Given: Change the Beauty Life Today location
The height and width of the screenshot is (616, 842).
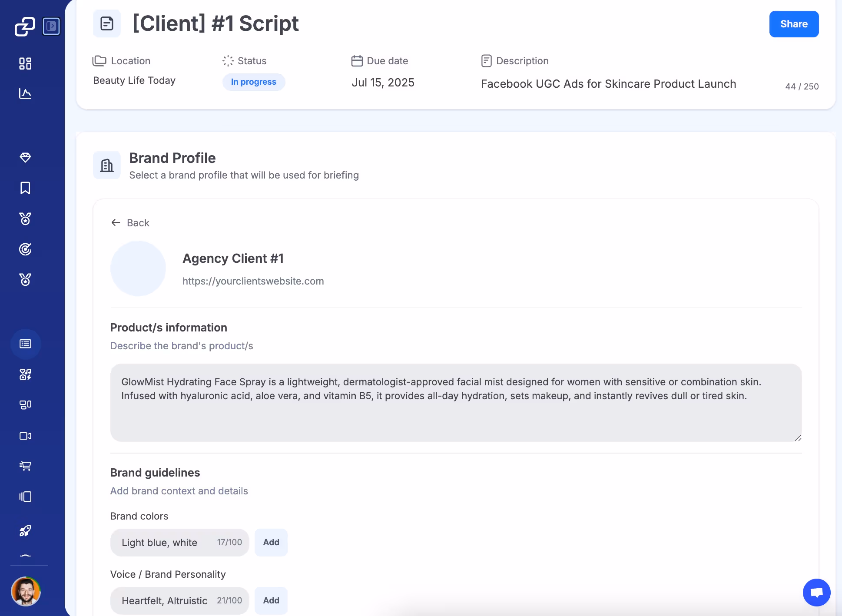Looking at the screenshot, I should click(134, 80).
